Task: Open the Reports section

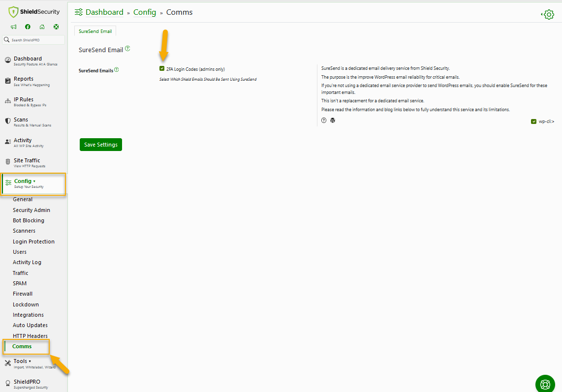Action: 33,81
